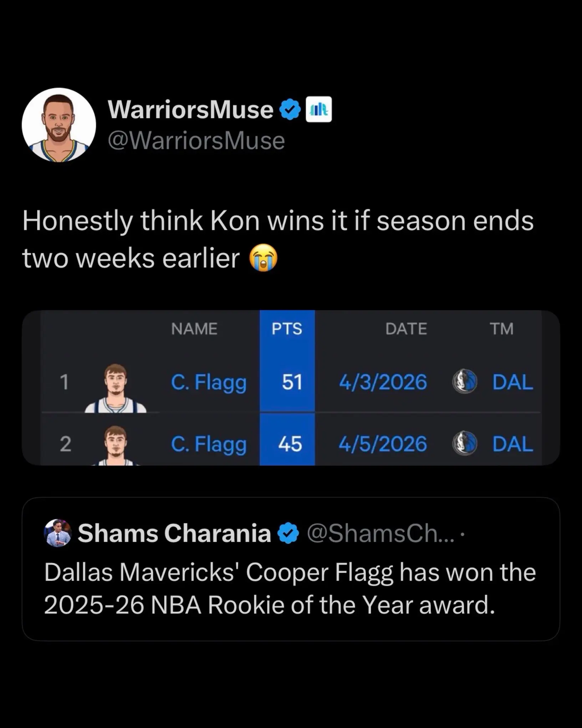582x728 pixels.
Task: Click the StatMuse affiliate badge icon
Action: 319,110
